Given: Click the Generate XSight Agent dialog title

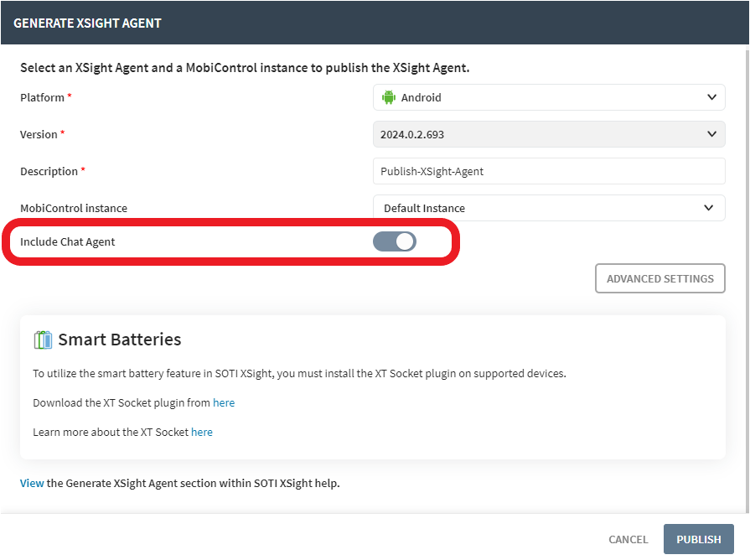Looking at the screenshot, I should (x=87, y=23).
